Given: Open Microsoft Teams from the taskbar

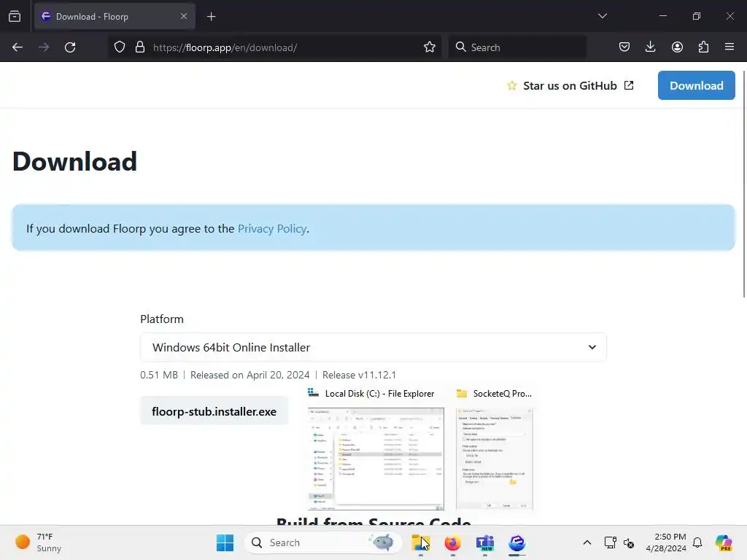Looking at the screenshot, I should tap(485, 542).
